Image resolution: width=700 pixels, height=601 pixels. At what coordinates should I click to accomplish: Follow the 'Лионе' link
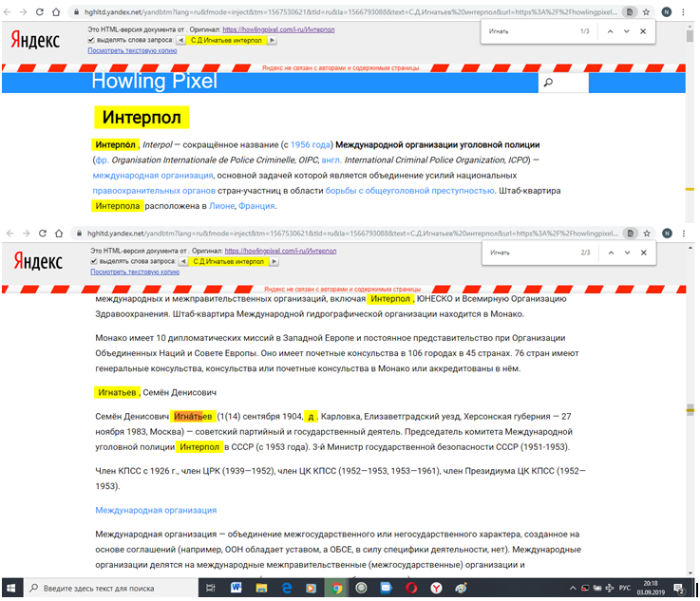pyautogui.click(x=221, y=206)
